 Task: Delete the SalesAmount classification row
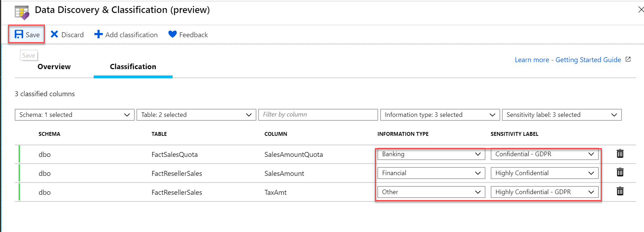(x=620, y=172)
